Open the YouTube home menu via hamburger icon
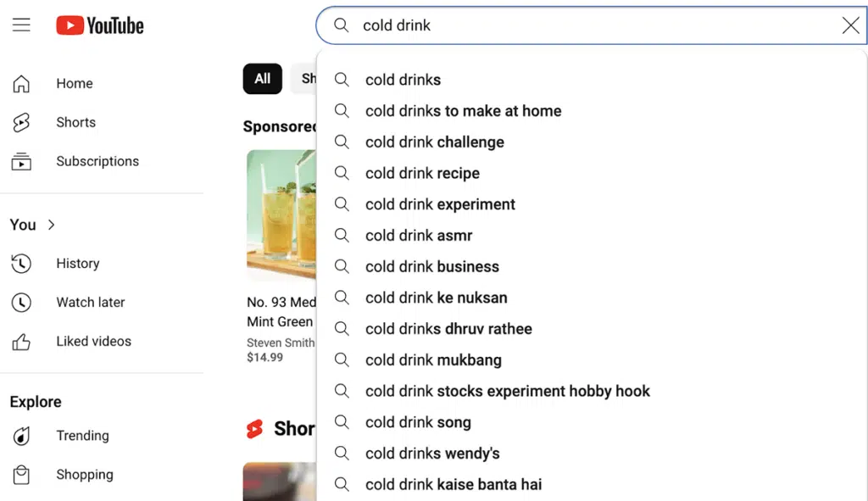This screenshot has width=868, height=501. coord(21,25)
